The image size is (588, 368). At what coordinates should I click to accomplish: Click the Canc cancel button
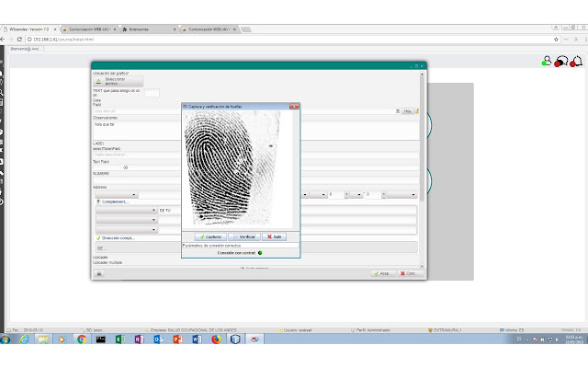pyautogui.click(x=408, y=273)
